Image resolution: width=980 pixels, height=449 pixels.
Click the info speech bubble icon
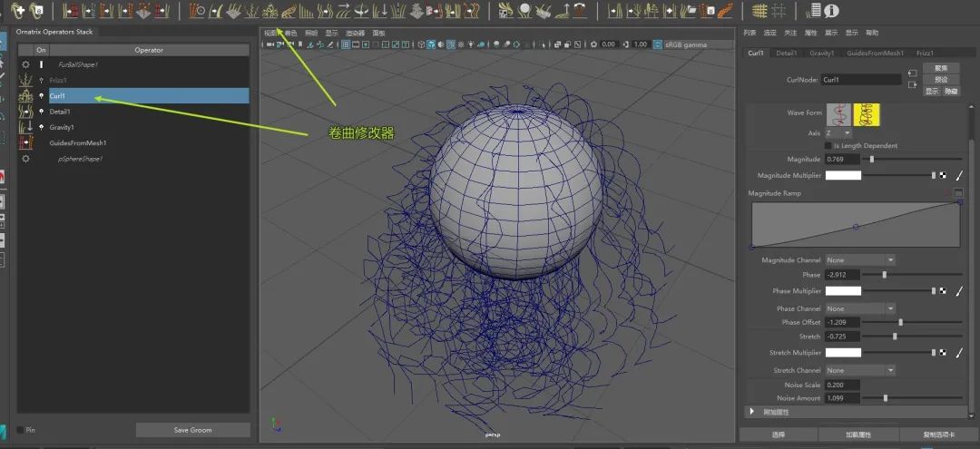[831, 11]
